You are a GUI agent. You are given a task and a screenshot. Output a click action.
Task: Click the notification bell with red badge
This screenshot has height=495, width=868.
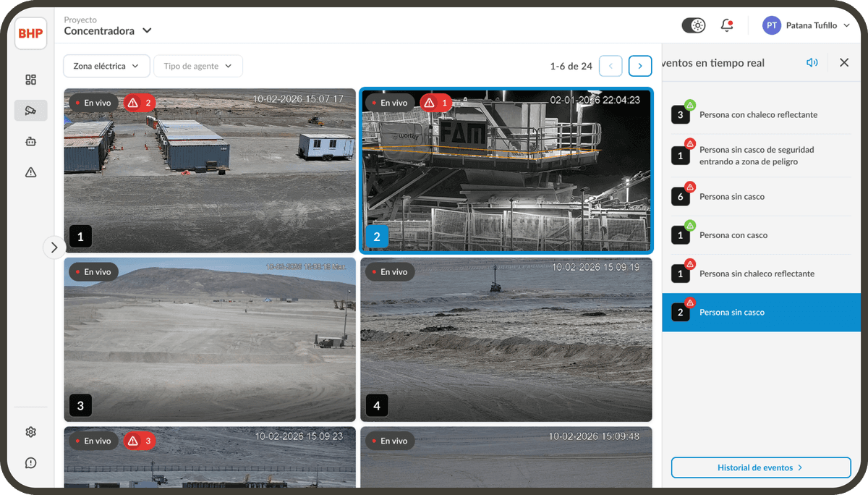(x=726, y=25)
